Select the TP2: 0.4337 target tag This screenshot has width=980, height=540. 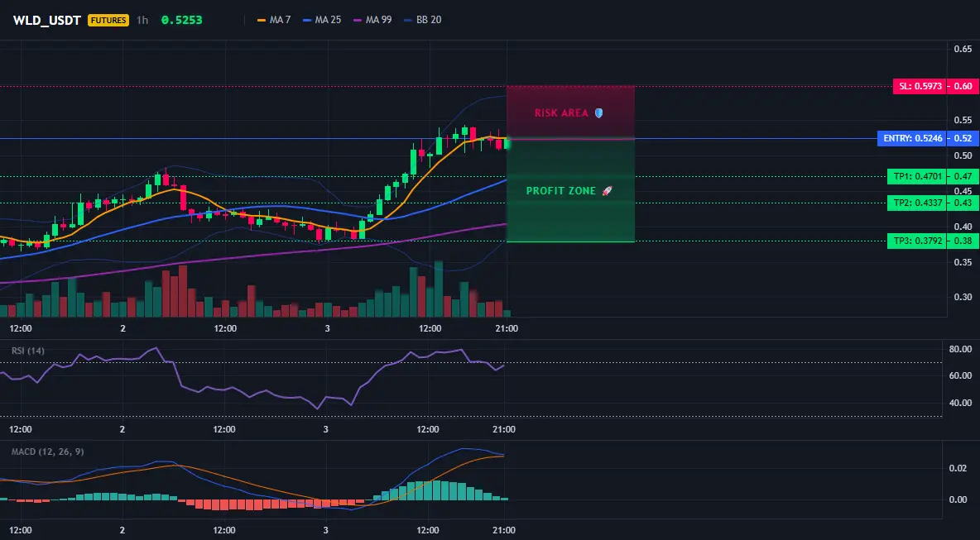click(x=916, y=203)
